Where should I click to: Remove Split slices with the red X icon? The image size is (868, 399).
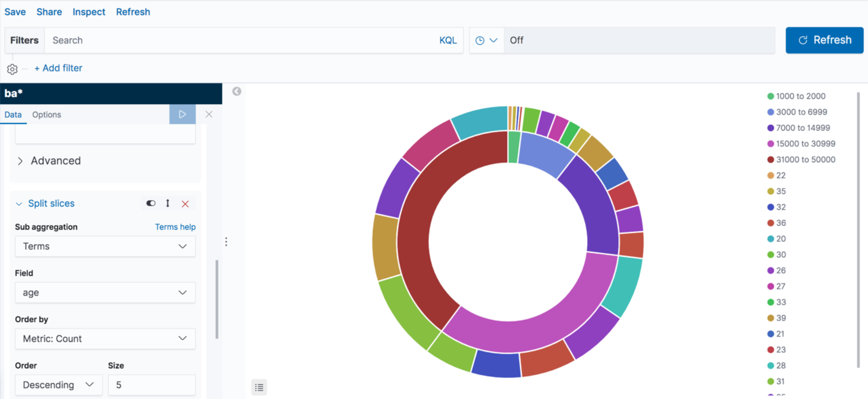tap(185, 203)
